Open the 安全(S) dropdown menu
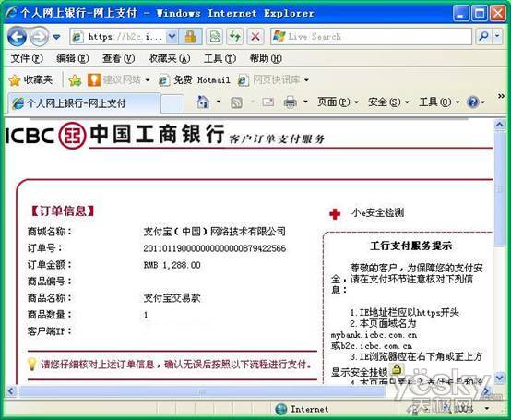 [388, 102]
